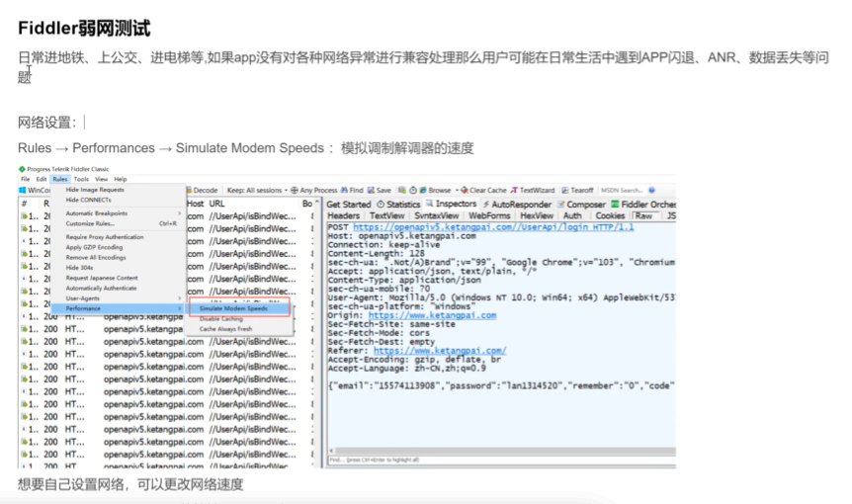
Task: Open the Help menu
Action: click(120, 179)
